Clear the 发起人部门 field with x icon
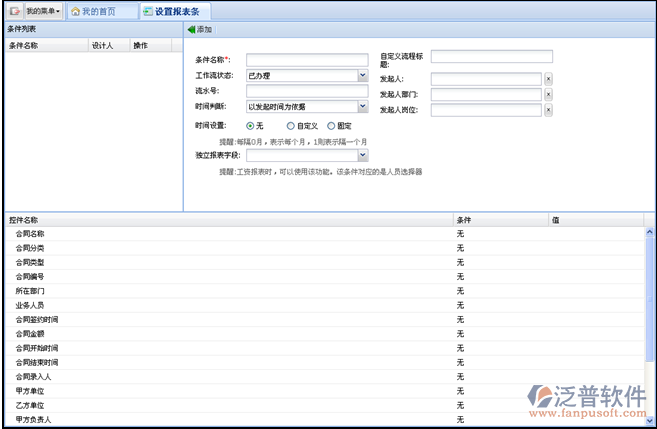Image resolution: width=657 pixels, height=429 pixels. 548,94
